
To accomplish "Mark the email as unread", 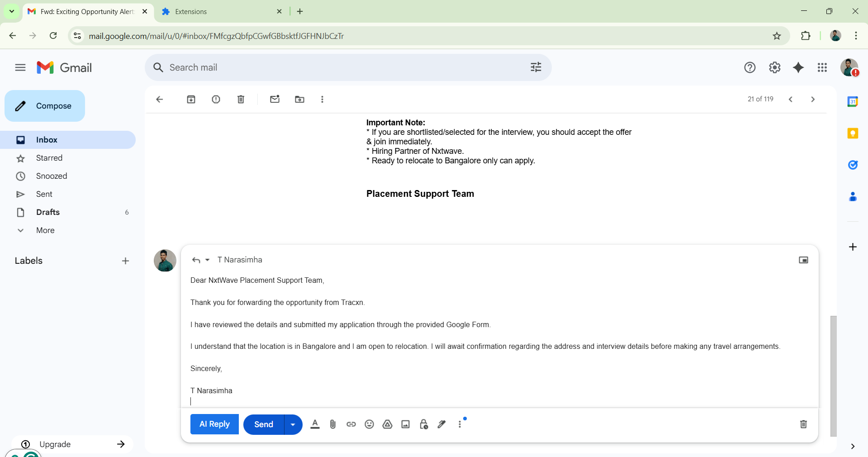I will 275,99.
